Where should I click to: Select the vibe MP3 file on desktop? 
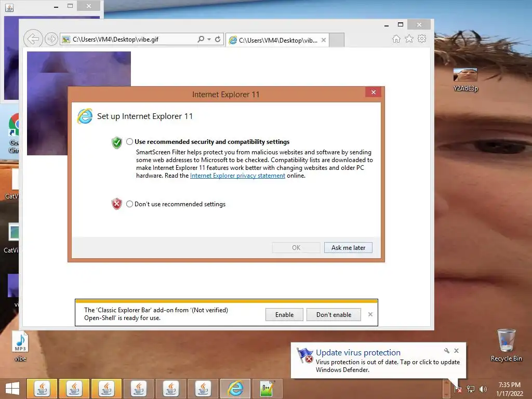pyautogui.click(x=20, y=346)
